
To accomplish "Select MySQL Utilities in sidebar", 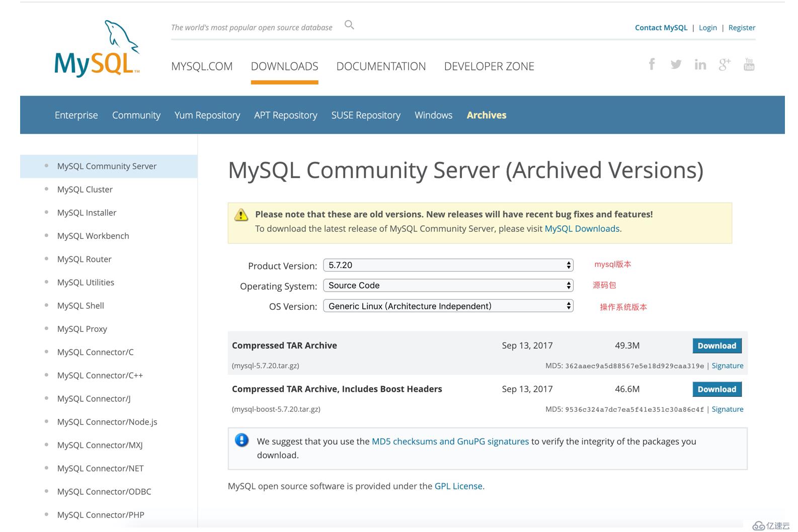I will pyautogui.click(x=86, y=283).
